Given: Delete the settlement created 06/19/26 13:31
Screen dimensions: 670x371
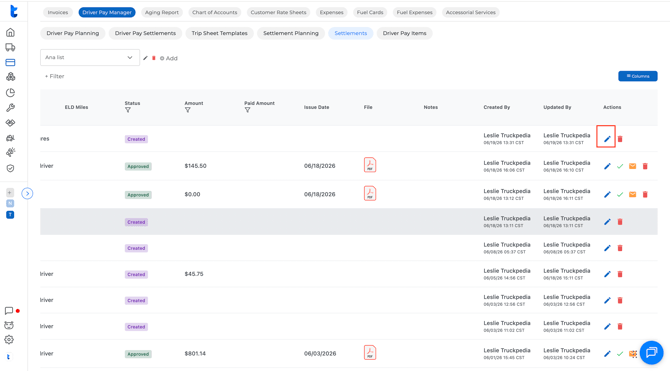Looking at the screenshot, I should pyautogui.click(x=620, y=139).
